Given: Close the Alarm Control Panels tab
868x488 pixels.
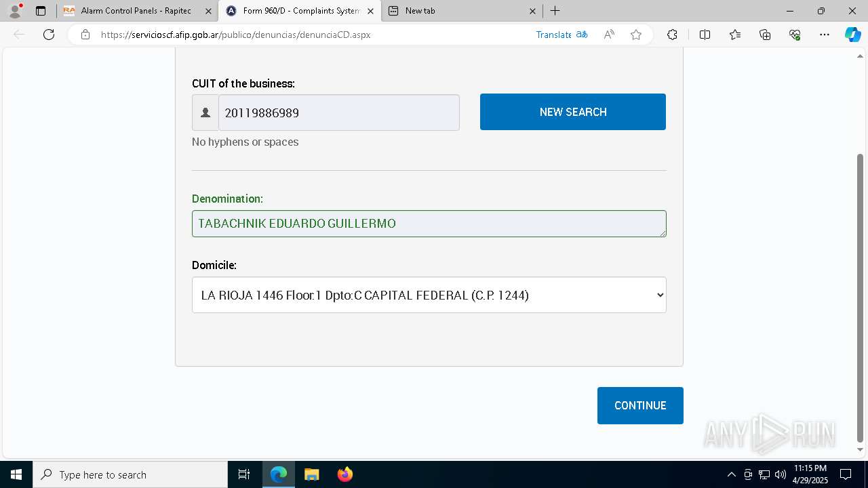Looking at the screenshot, I should [x=208, y=11].
